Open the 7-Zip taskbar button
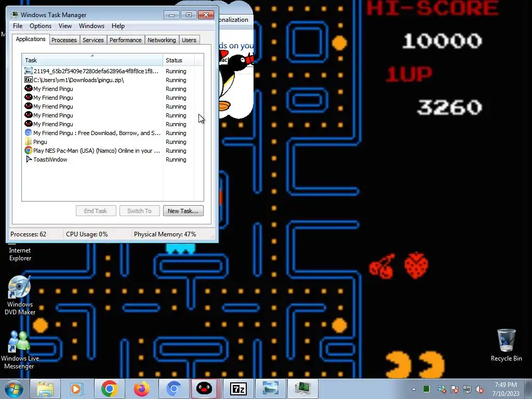Image resolution: width=532 pixels, height=399 pixels. click(x=238, y=389)
